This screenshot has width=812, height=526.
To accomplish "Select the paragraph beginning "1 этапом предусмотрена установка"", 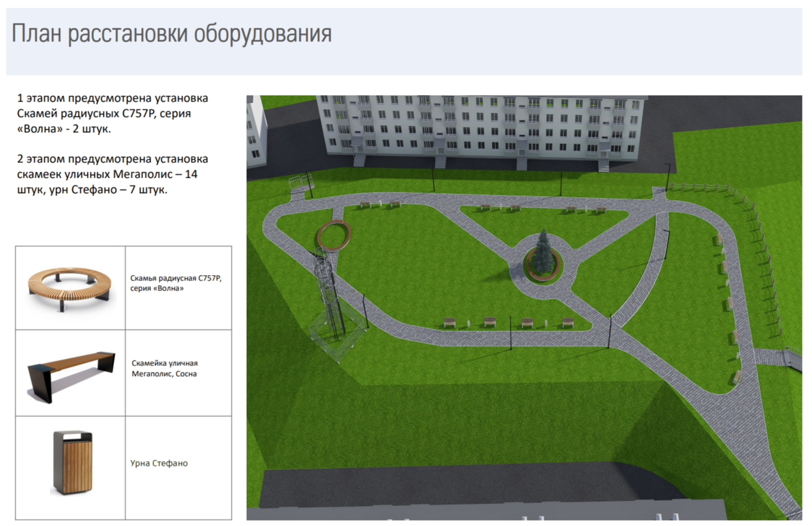I will (x=113, y=113).
